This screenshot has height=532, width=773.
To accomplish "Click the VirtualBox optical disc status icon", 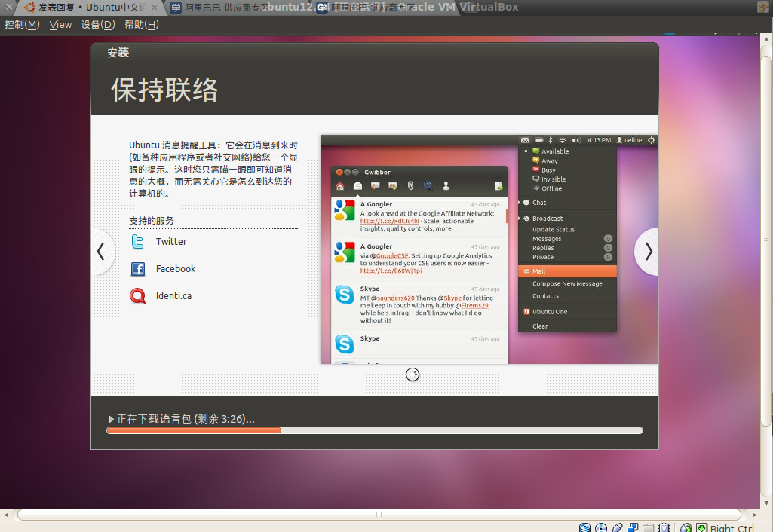I will pyautogui.click(x=601, y=527).
